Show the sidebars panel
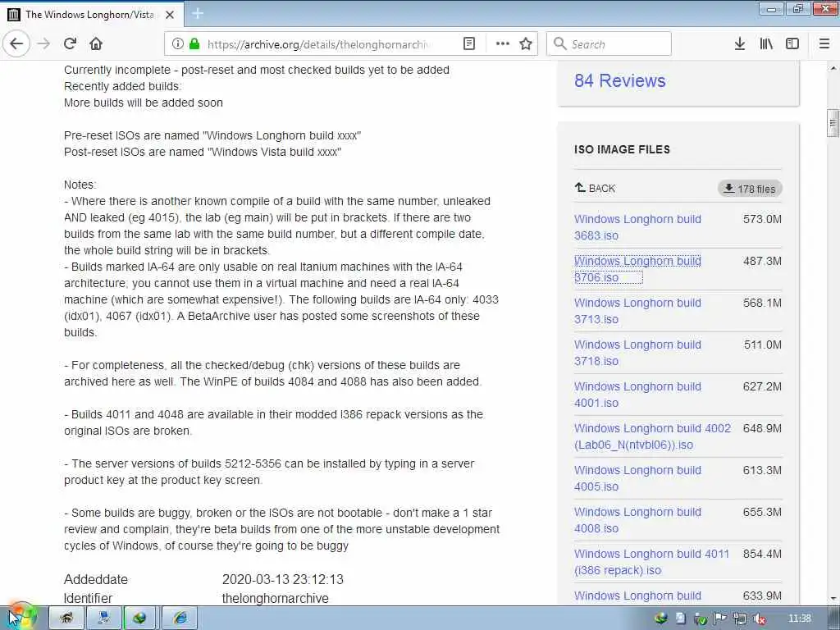 pyautogui.click(x=792, y=44)
